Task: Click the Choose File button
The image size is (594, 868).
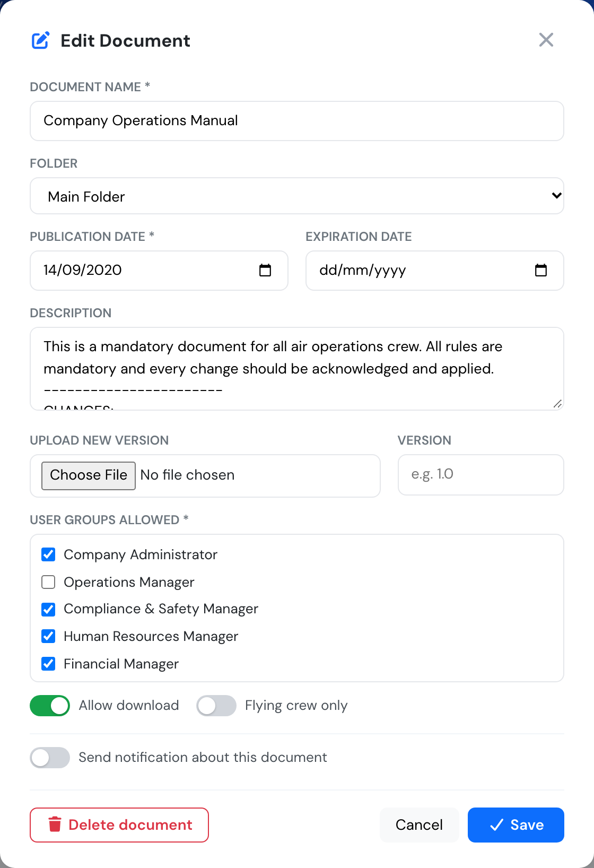Action: 89,475
